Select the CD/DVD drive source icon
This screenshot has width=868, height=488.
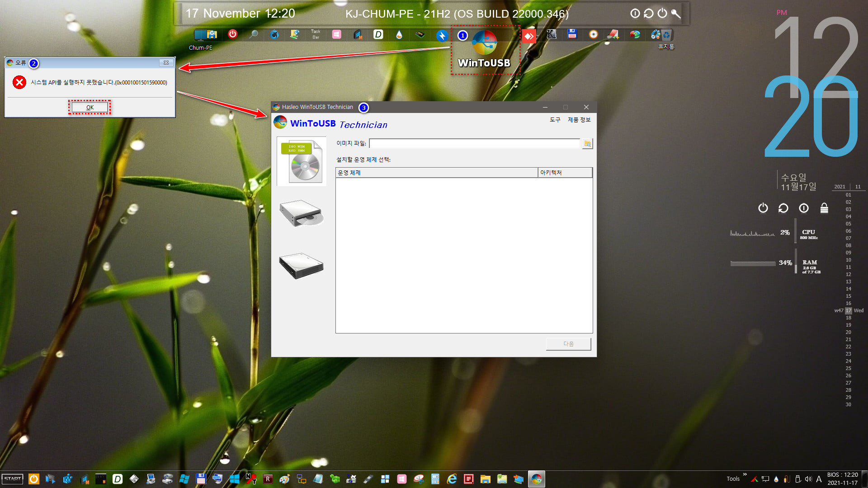pos(302,213)
